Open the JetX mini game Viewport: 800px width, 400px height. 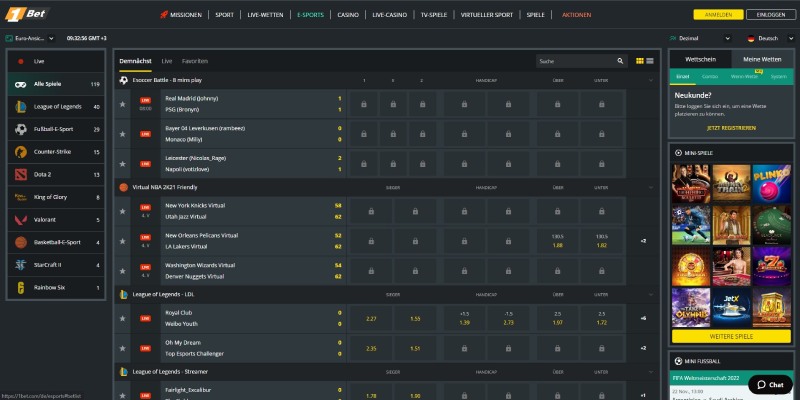click(x=731, y=308)
